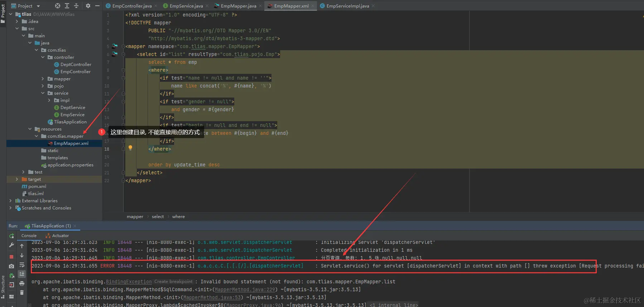Click the Exit icon in Run toolbar
This screenshot has height=307, width=644.
point(11,285)
